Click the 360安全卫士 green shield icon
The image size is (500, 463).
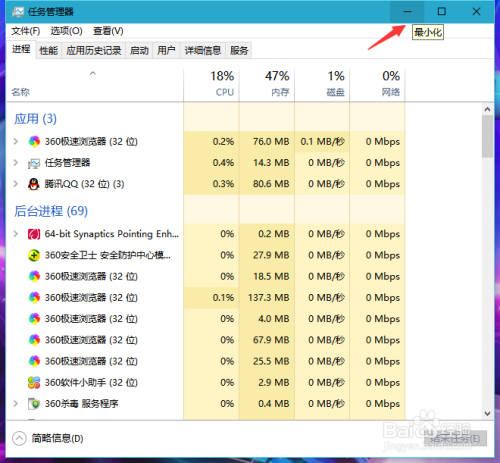pos(34,255)
